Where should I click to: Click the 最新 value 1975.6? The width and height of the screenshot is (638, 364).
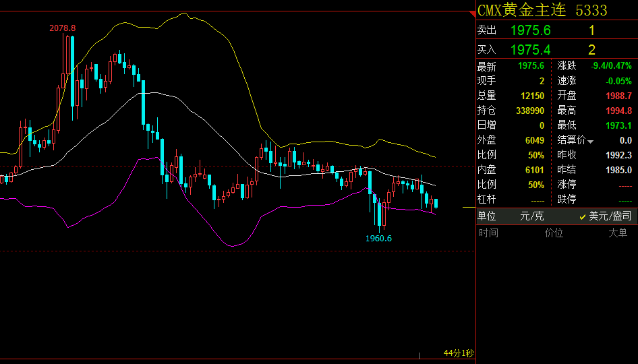click(x=531, y=66)
